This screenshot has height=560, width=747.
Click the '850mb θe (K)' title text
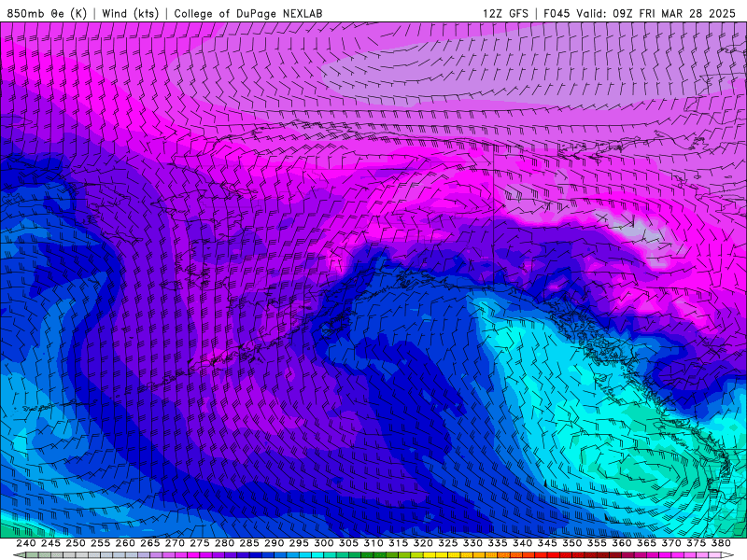tap(47, 13)
